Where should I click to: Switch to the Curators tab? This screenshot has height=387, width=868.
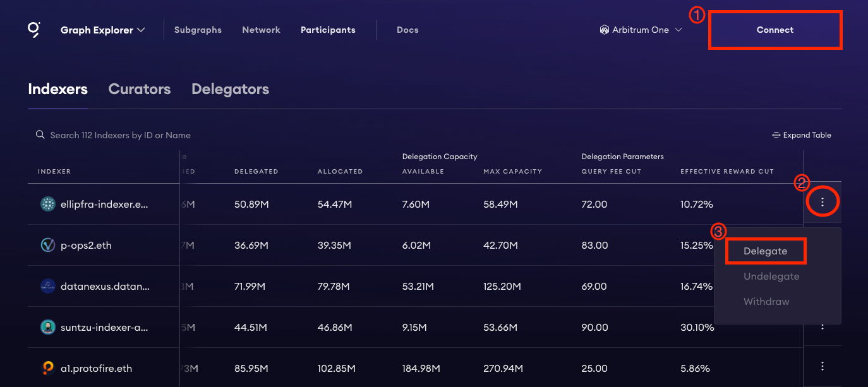coord(140,89)
